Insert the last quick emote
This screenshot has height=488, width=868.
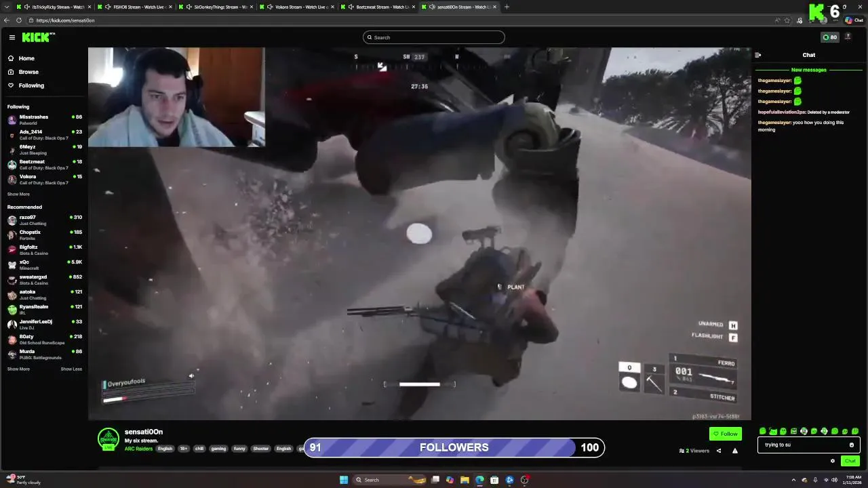(855, 431)
